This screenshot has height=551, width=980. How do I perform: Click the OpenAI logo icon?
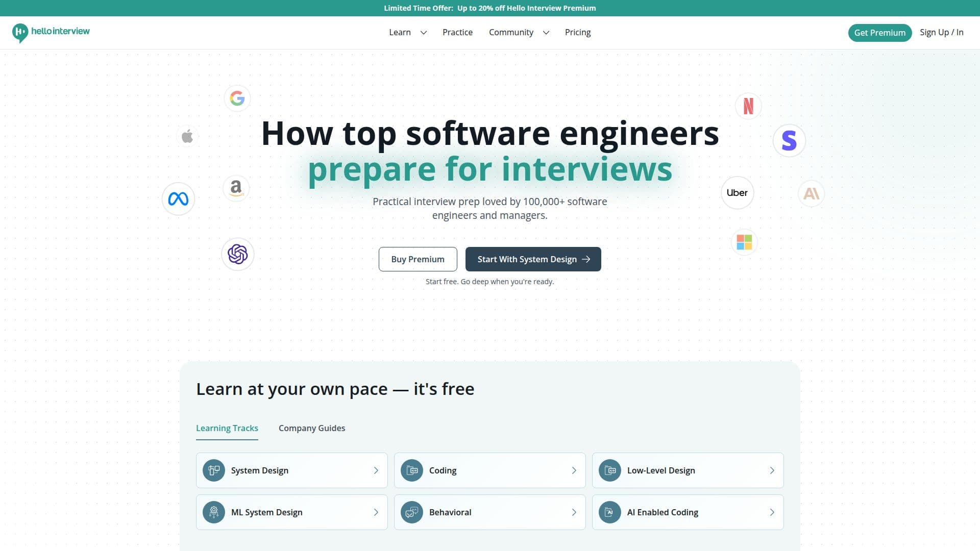(238, 254)
